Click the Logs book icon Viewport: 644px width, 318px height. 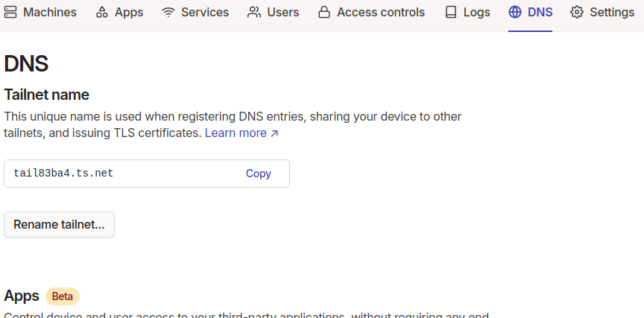(x=450, y=13)
